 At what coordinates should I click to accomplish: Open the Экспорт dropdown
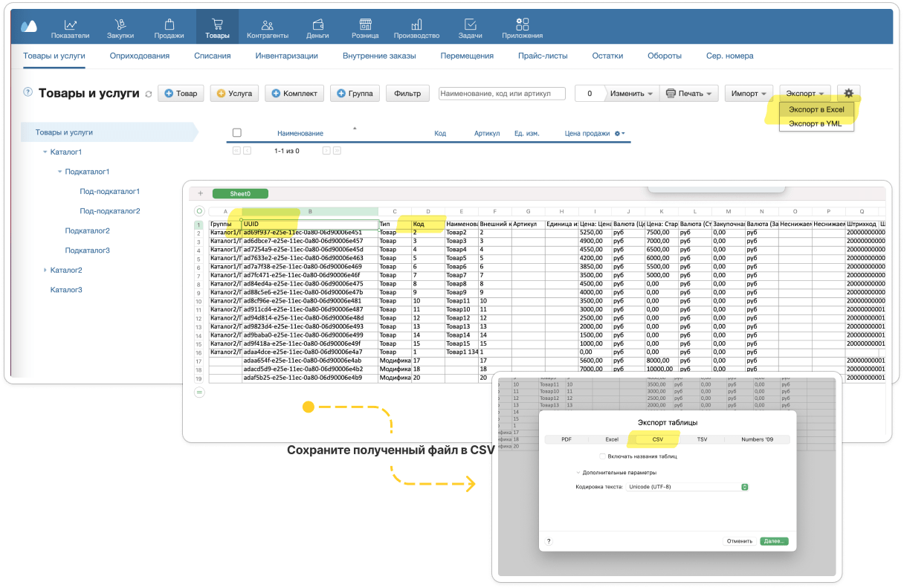coord(805,94)
